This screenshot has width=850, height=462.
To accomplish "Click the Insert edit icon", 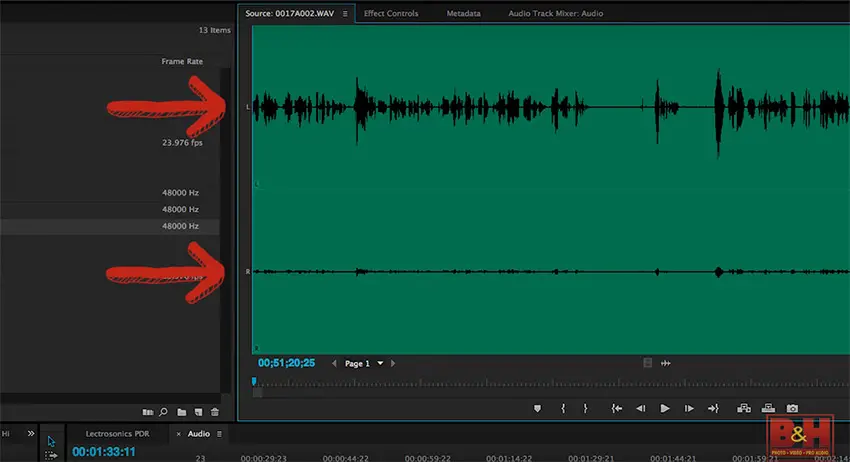I will pyautogui.click(x=744, y=408).
